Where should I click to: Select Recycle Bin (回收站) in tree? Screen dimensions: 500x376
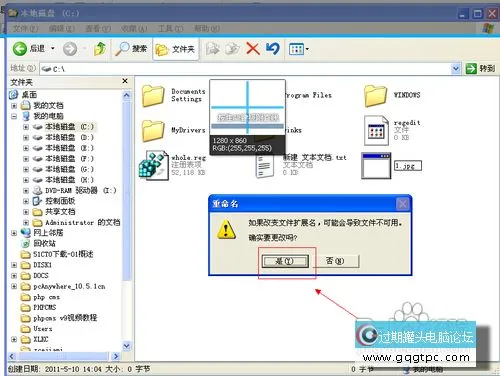[44, 243]
